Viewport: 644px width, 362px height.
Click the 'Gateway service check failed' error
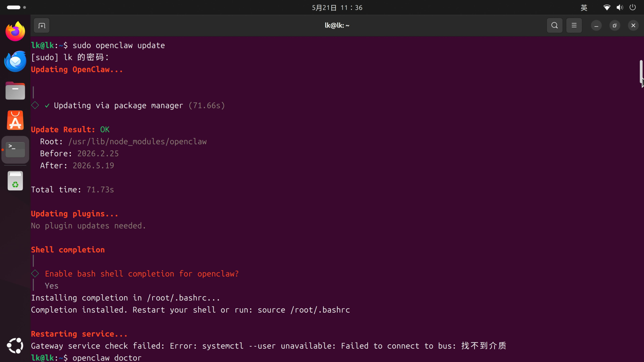click(x=269, y=346)
